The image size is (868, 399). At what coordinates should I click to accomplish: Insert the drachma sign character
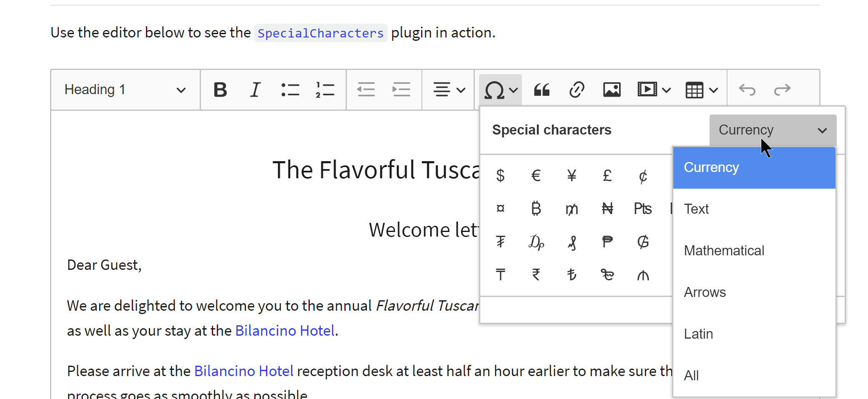536,242
